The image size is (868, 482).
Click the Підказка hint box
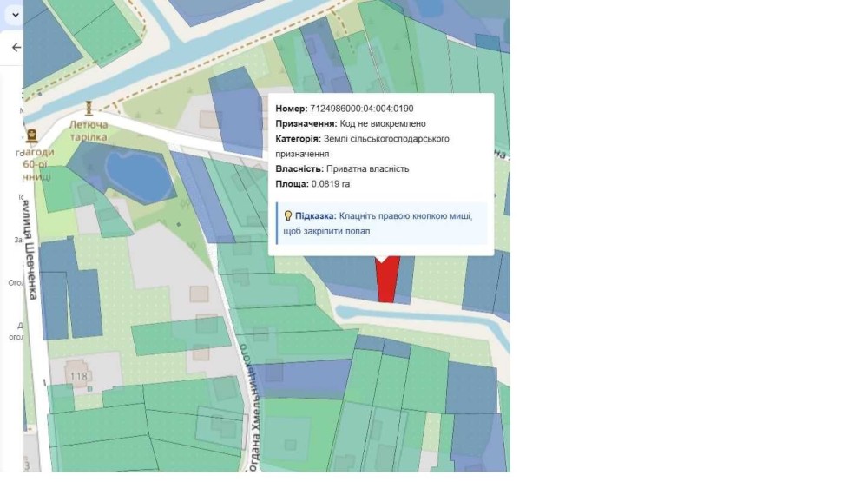pos(382,223)
